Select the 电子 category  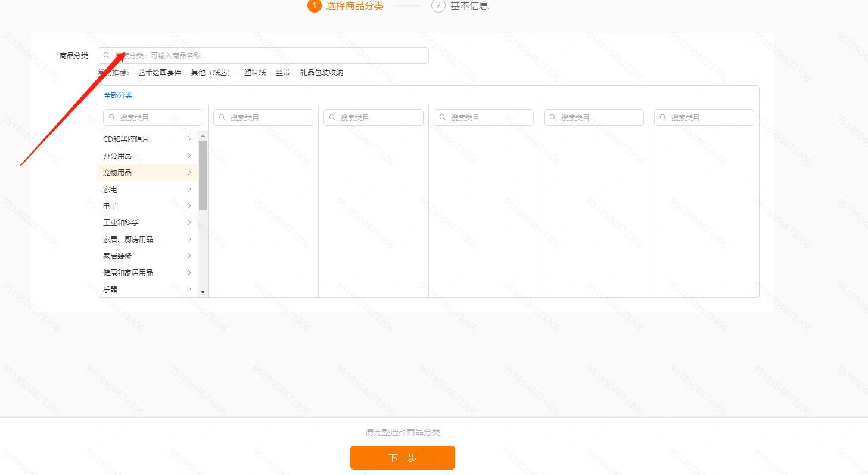pos(148,206)
